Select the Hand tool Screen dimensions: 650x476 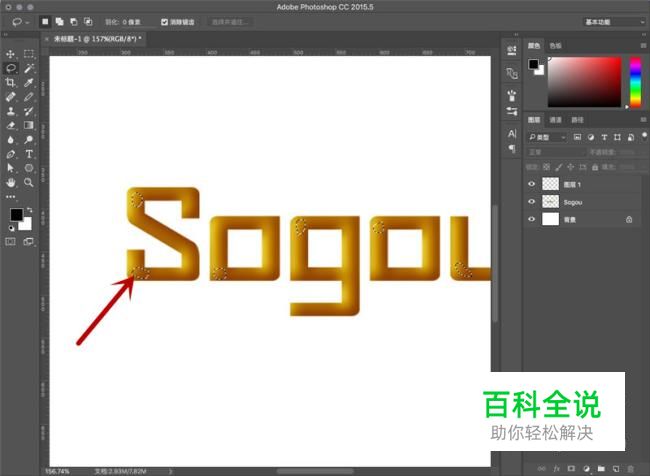[10, 182]
